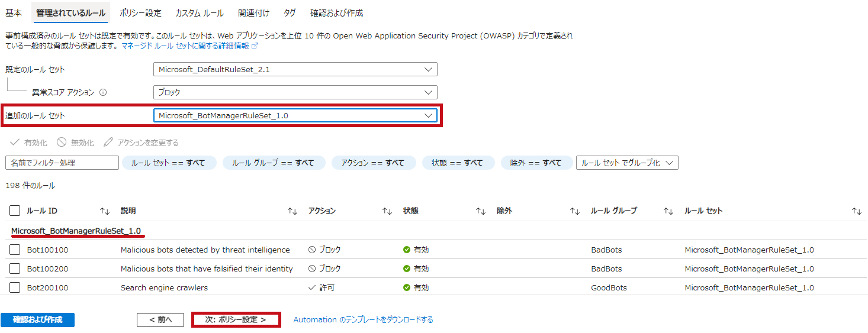
Task: Sort by 説明 column arrows
Action: (292, 211)
